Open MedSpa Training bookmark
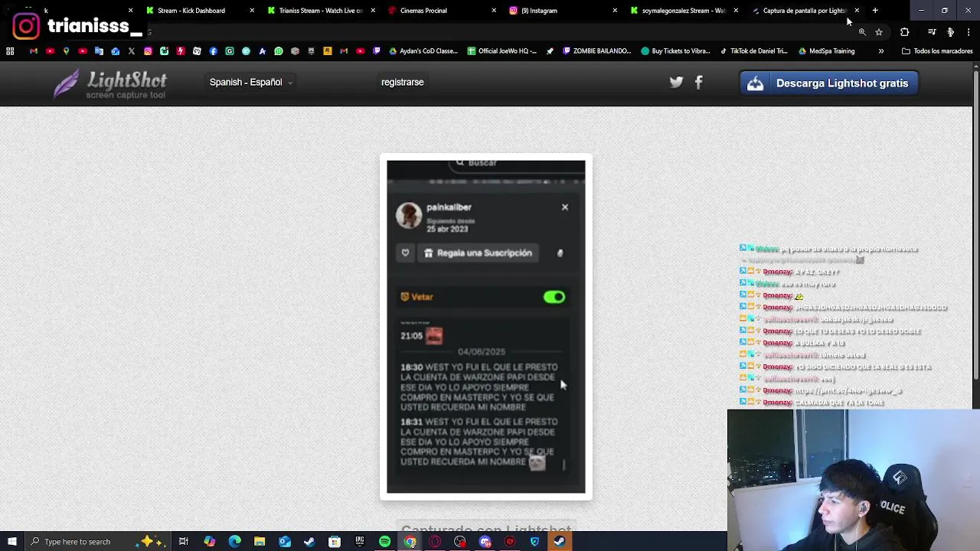This screenshot has width=980, height=551. [x=826, y=51]
